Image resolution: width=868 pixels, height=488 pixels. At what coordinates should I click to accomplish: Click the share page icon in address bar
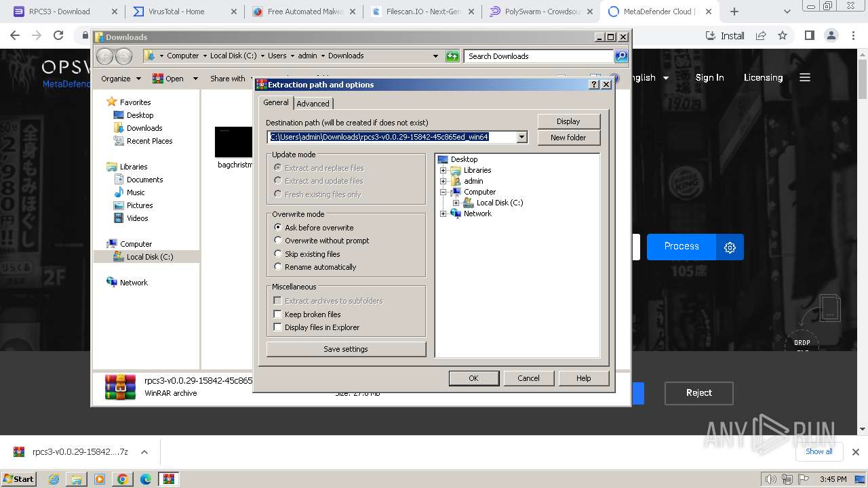(x=761, y=35)
